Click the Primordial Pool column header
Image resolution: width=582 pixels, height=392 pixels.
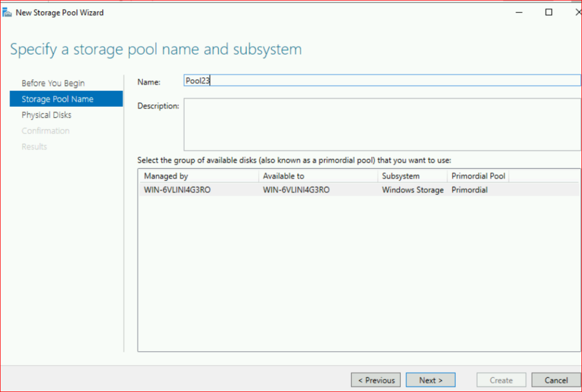[477, 176]
